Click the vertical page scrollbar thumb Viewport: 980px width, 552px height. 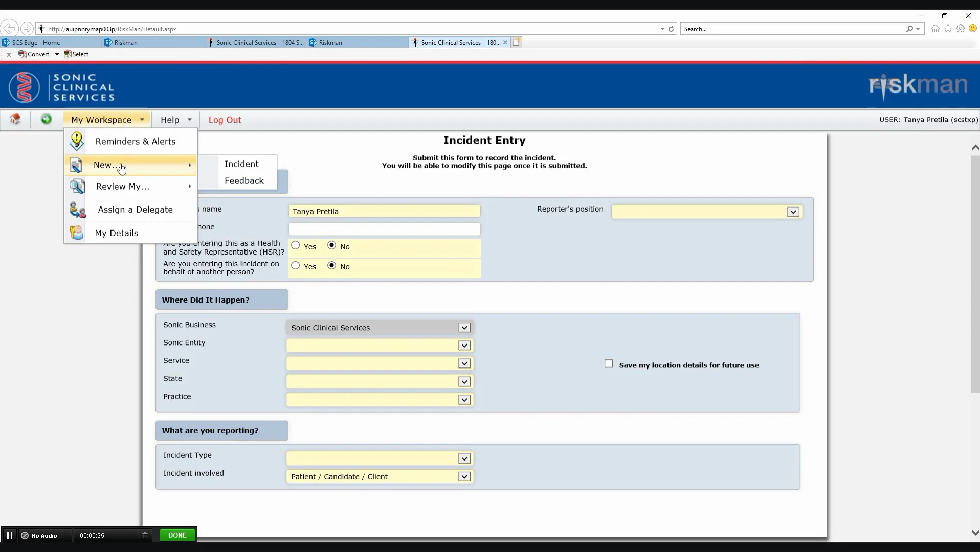[x=975, y=274]
